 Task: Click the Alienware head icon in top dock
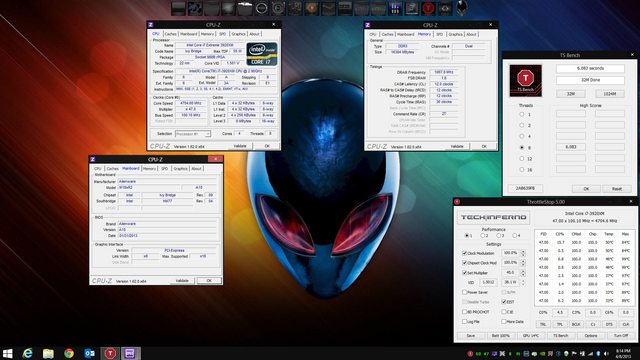tap(462, 8)
